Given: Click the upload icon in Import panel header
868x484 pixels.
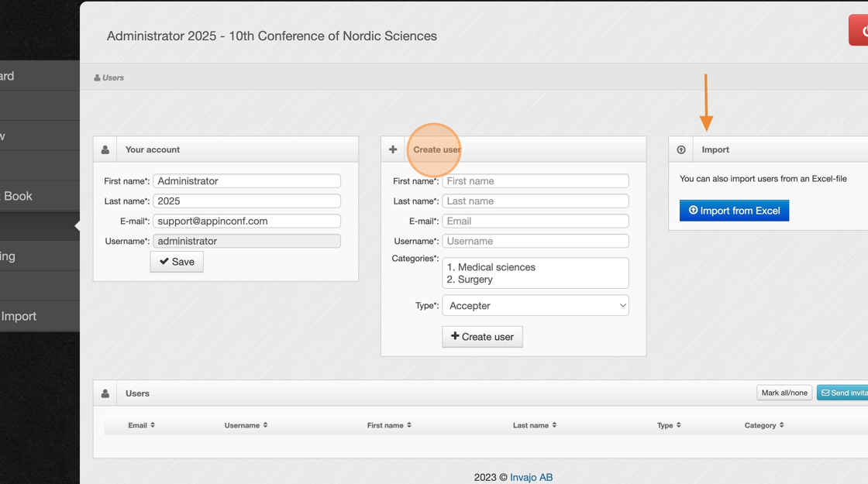Looking at the screenshot, I should coord(681,149).
